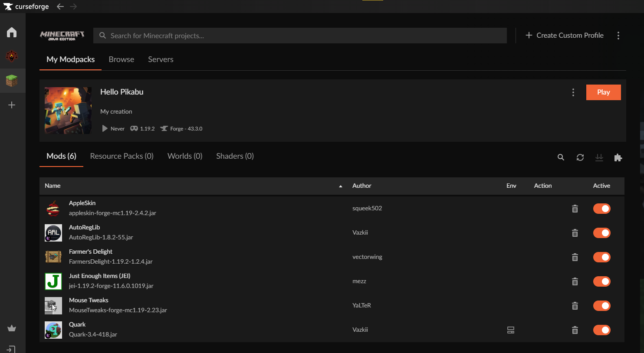Switch to Worlds (0) tab
644x353 pixels.
185,156
